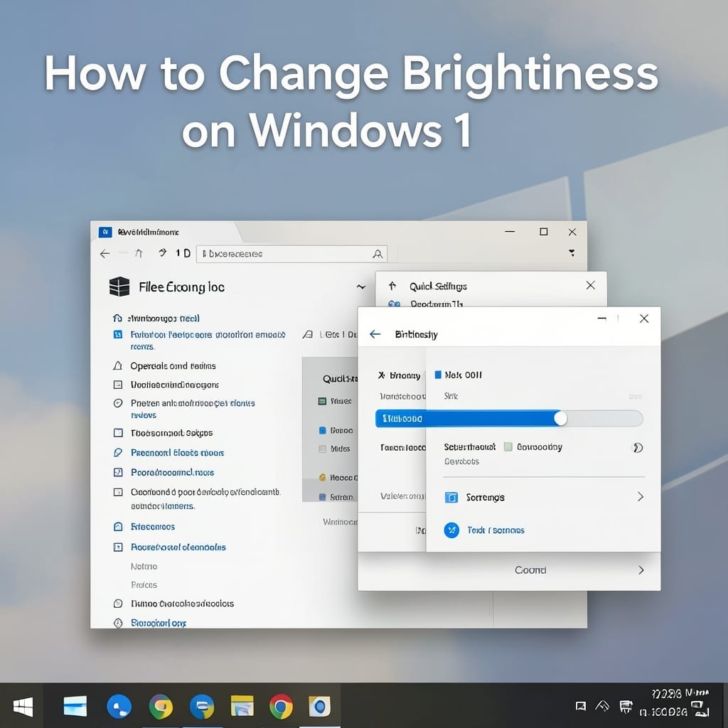Open the yellow folder taskbar icon
This screenshot has height=728, width=728.
[242, 706]
